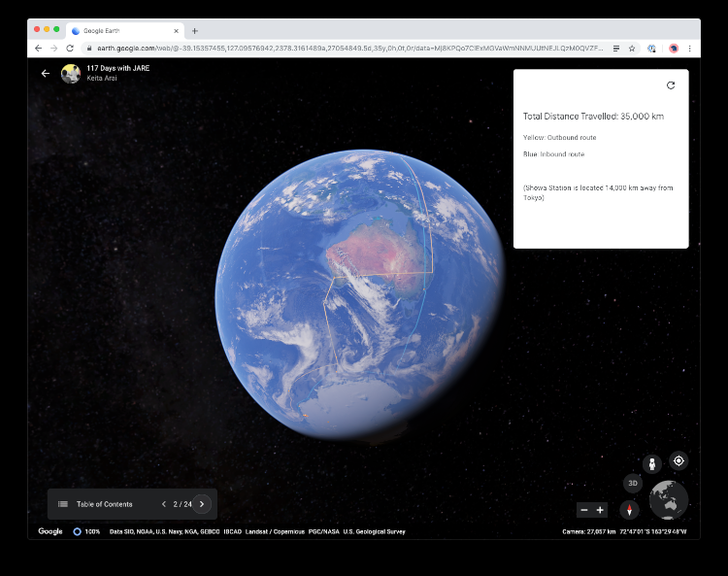Click the Google logo in footer
The width and height of the screenshot is (728, 576).
tap(50, 531)
